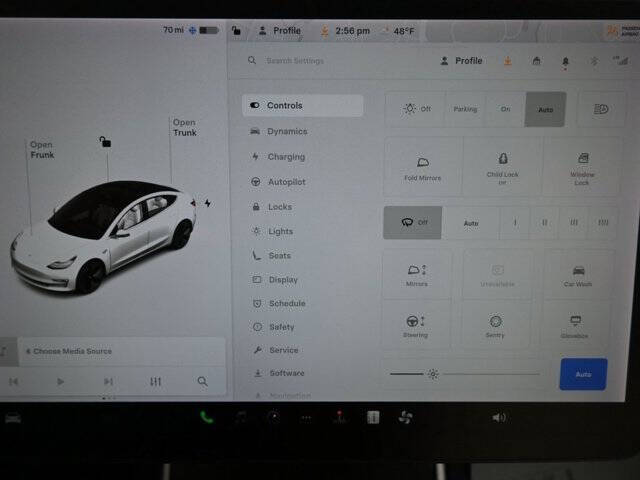
Task: Expand Choose Media Source
Action: (x=122, y=351)
